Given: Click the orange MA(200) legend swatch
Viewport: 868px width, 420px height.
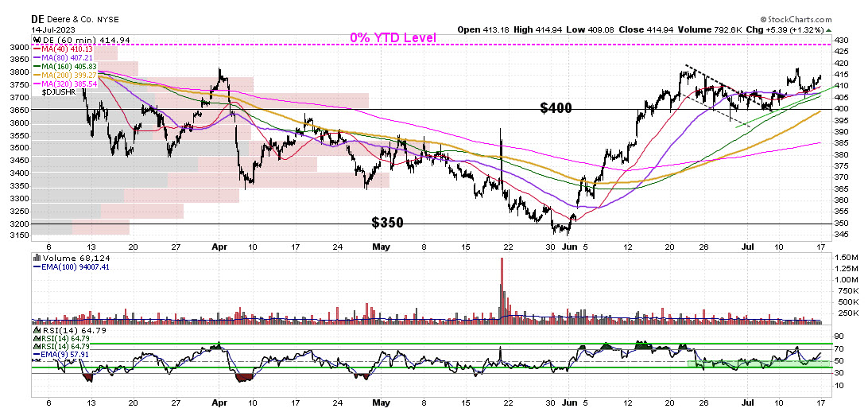Looking at the screenshot, I should click(x=37, y=75).
